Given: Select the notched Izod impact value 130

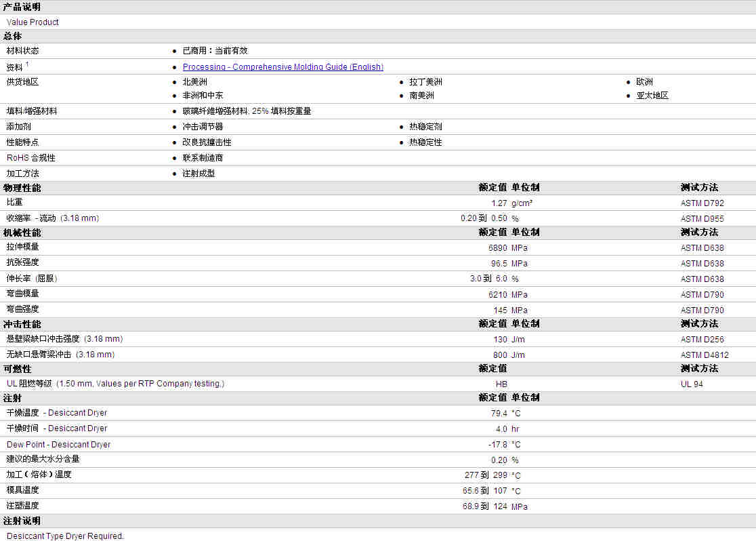Looking at the screenshot, I should [x=501, y=339].
